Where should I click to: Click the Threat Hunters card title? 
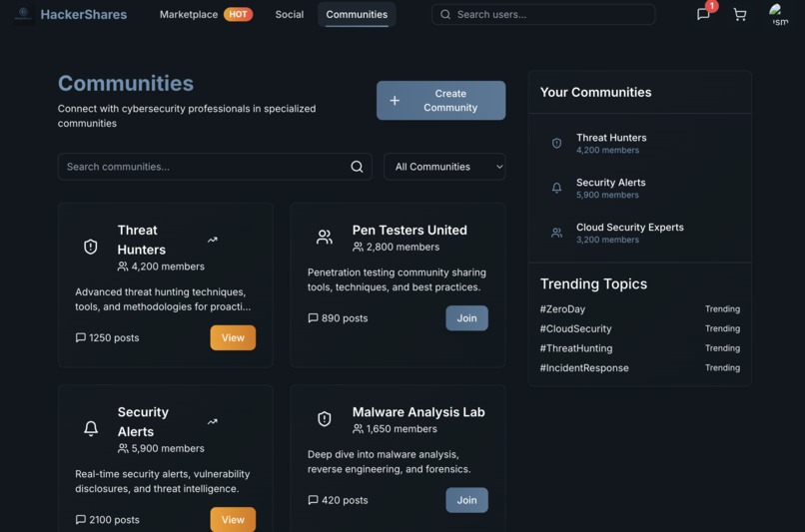click(x=141, y=240)
